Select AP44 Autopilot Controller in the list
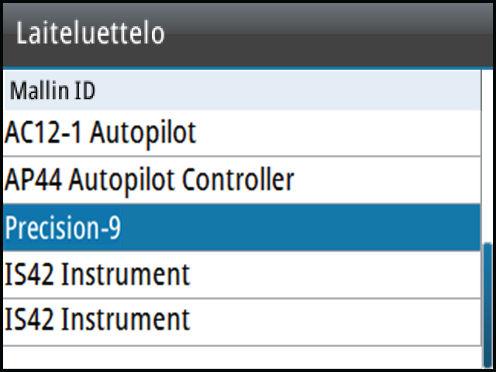The image size is (496, 372). [242, 180]
